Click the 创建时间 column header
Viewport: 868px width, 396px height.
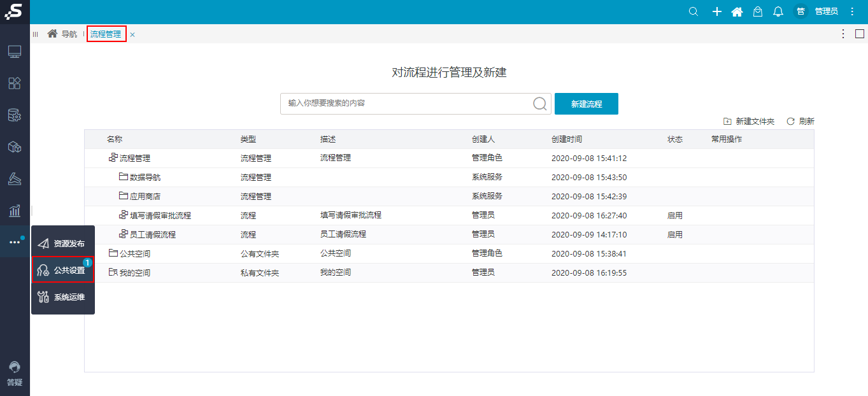point(567,139)
